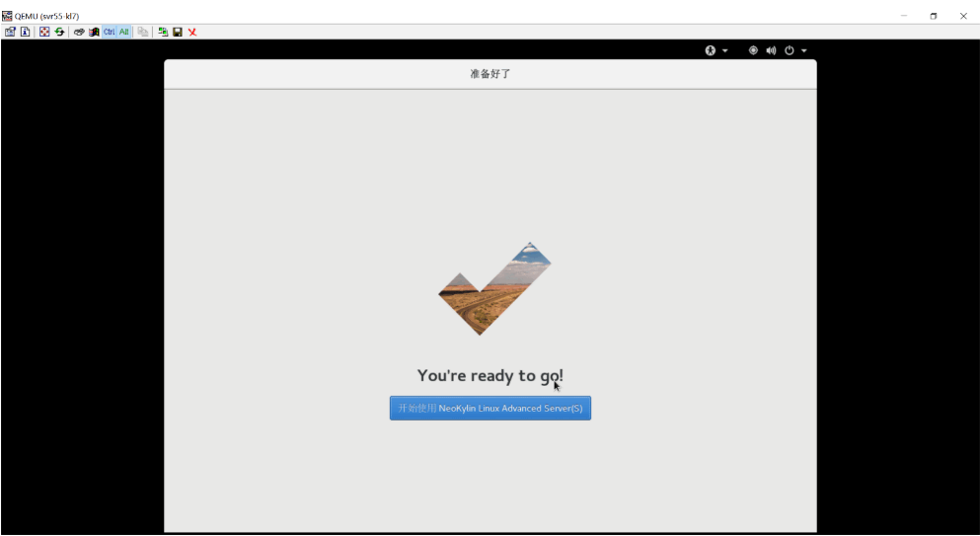Expand the power menu arrow
The width and height of the screenshot is (980, 536).
(x=803, y=50)
